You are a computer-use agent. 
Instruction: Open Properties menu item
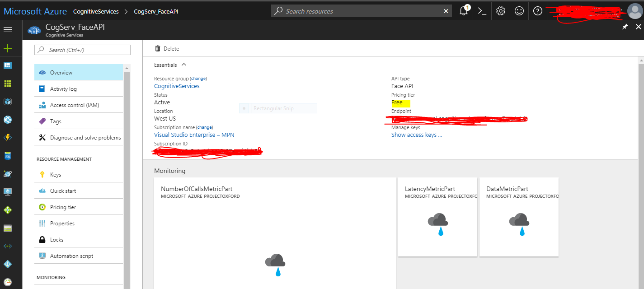pyautogui.click(x=79, y=223)
